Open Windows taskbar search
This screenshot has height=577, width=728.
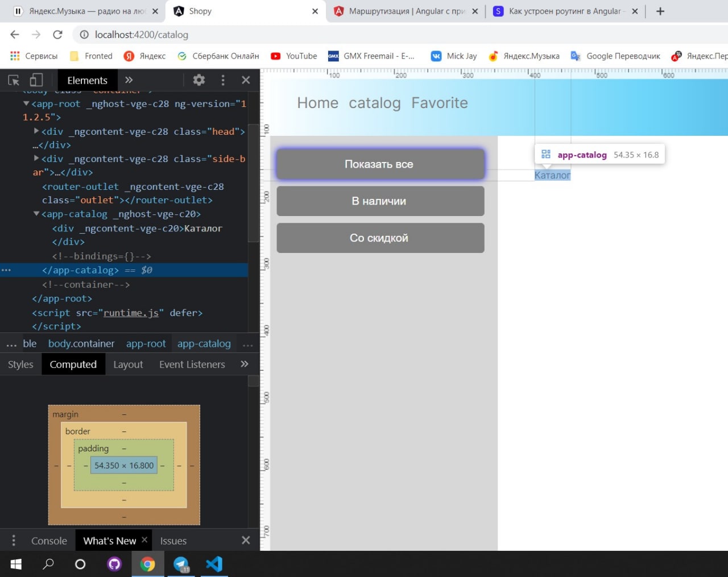coord(48,564)
